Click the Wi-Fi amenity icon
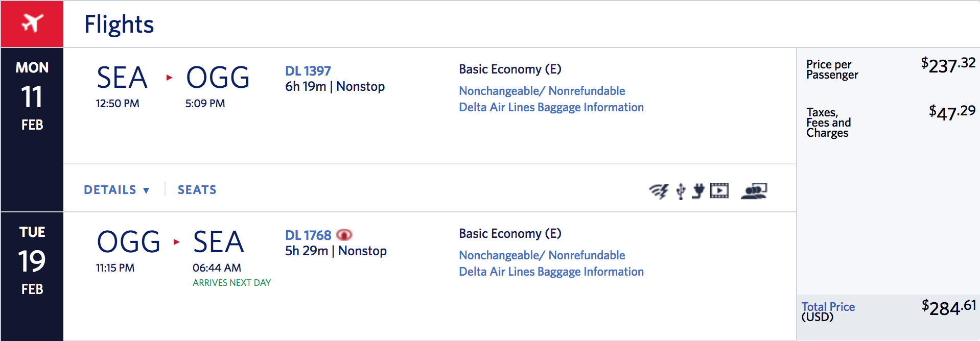The width and height of the screenshot is (980, 341). 659,191
